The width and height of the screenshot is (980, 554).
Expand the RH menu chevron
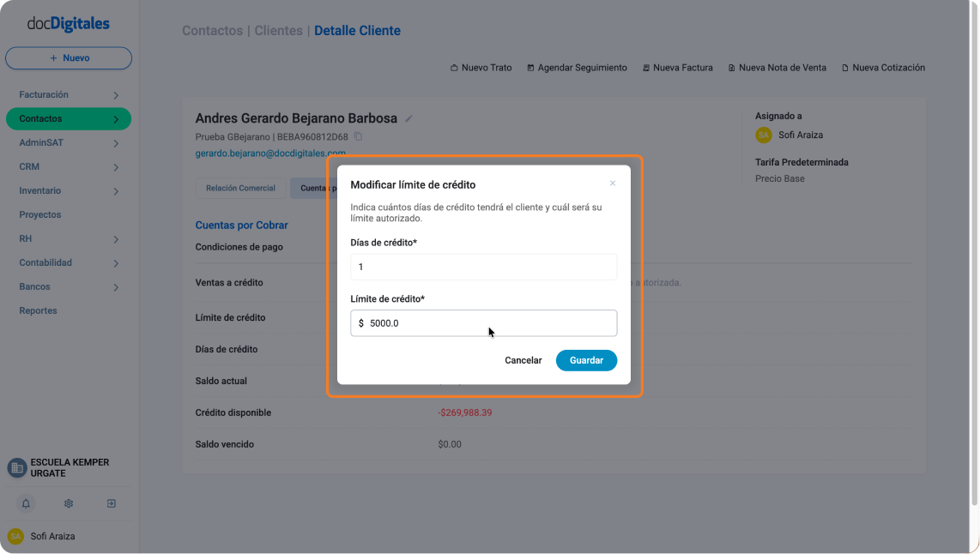[x=116, y=239]
